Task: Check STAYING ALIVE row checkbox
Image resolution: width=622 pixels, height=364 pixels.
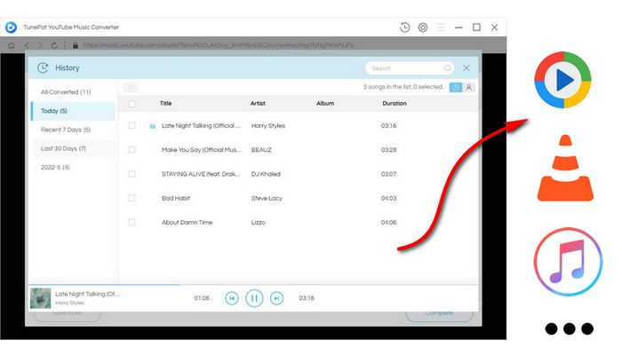Action: [132, 174]
